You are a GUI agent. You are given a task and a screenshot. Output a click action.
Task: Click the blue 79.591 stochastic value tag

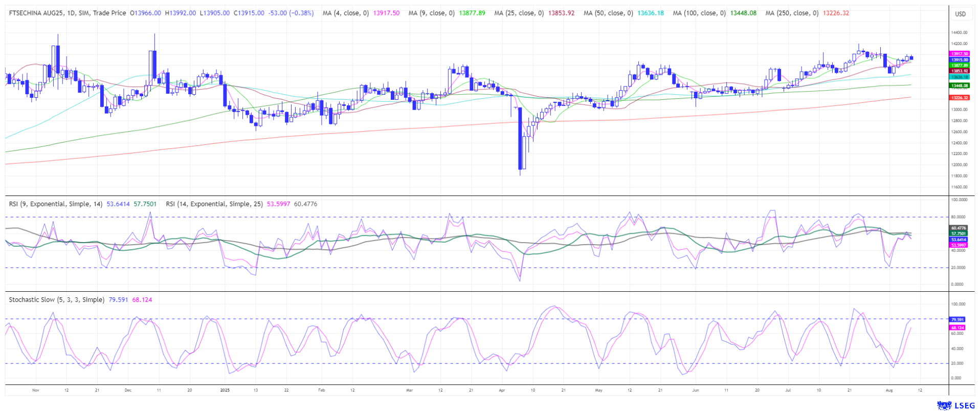[957, 319]
